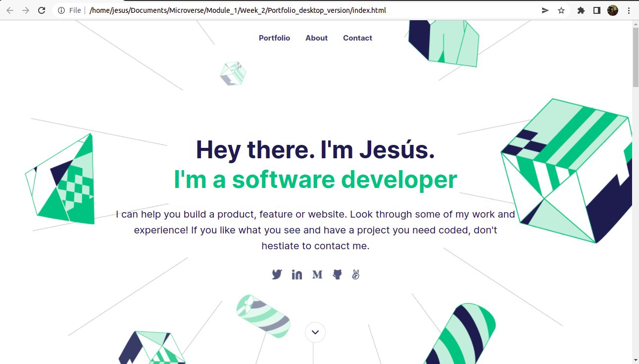Click the green "I'm a software developer" heading

pyautogui.click(x=315, y=179)
